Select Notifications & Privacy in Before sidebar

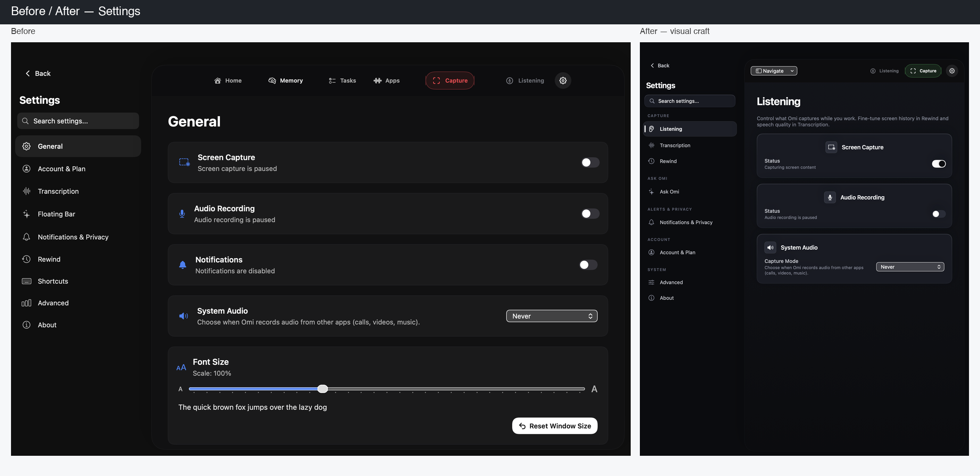(78, 237)
